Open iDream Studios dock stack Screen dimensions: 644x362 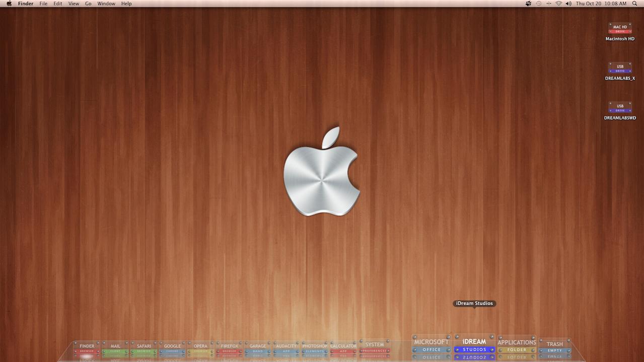474,345
